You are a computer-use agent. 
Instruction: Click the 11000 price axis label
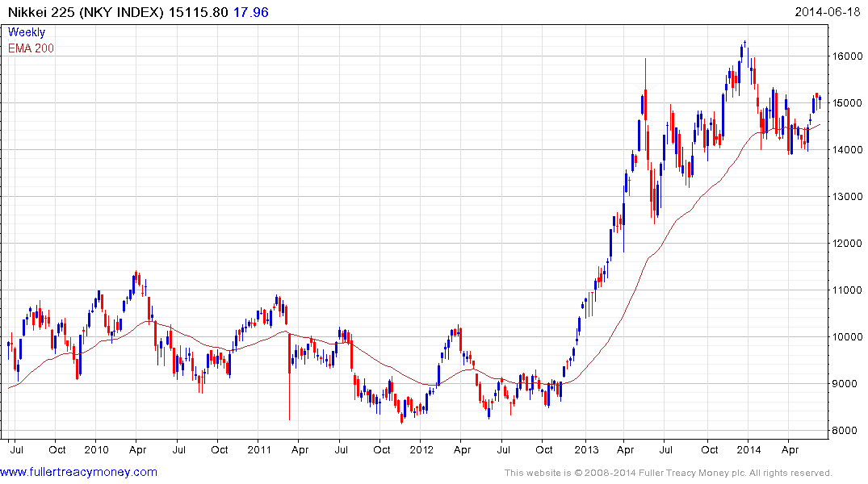pyautogui.click(x=847, y=290)
